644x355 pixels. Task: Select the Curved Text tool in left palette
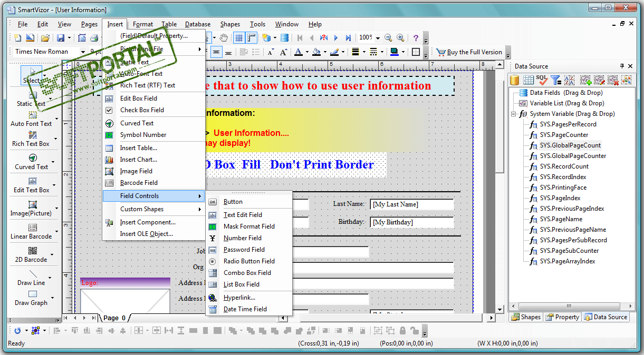click(32, 162)
